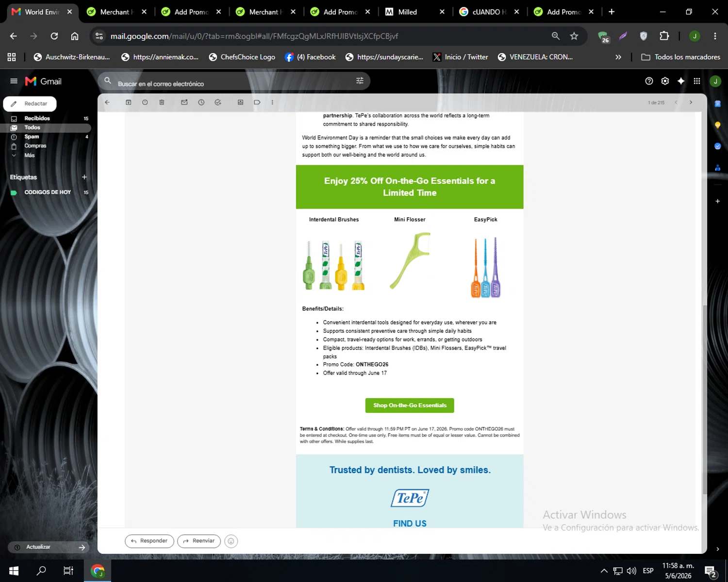This screenshot has height=582, width=728.
Task: Go back to the inbox list arrow
Action: click(107, 102)
